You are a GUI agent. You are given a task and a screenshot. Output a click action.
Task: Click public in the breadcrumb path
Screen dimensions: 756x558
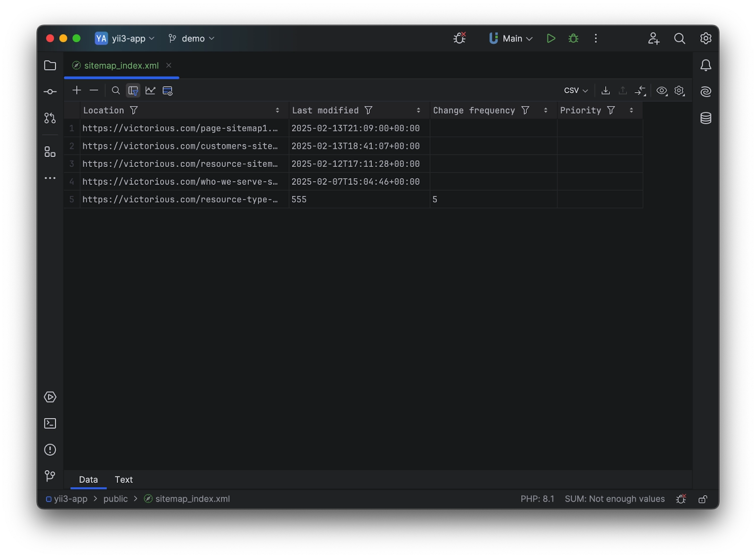click(x=115, y=499)
